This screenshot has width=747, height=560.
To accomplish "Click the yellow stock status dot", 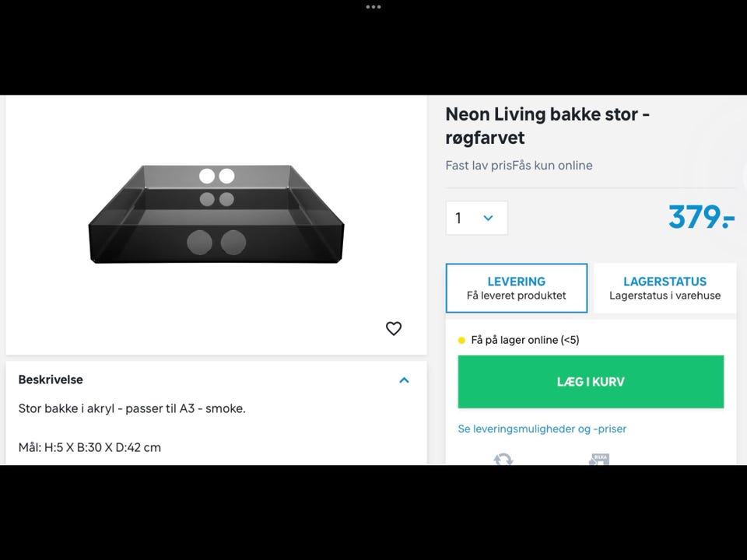I will (x=461, y=341).
